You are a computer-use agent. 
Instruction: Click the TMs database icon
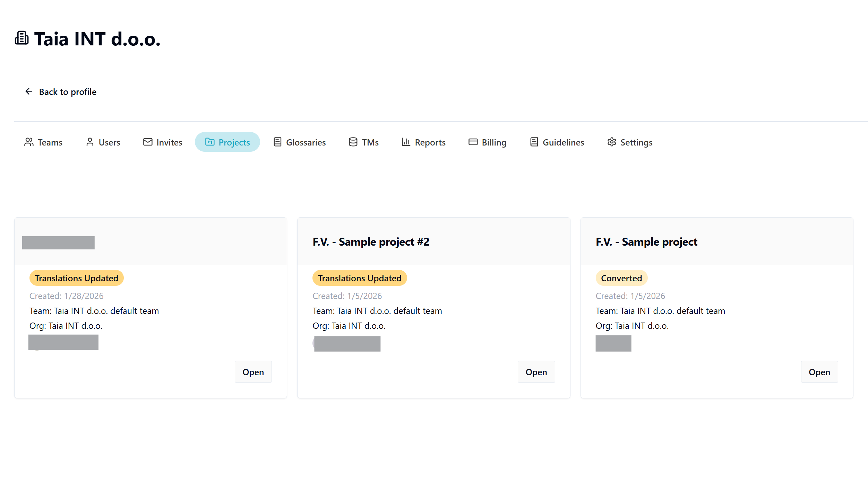pyautogui.click(x=352, y=142)
